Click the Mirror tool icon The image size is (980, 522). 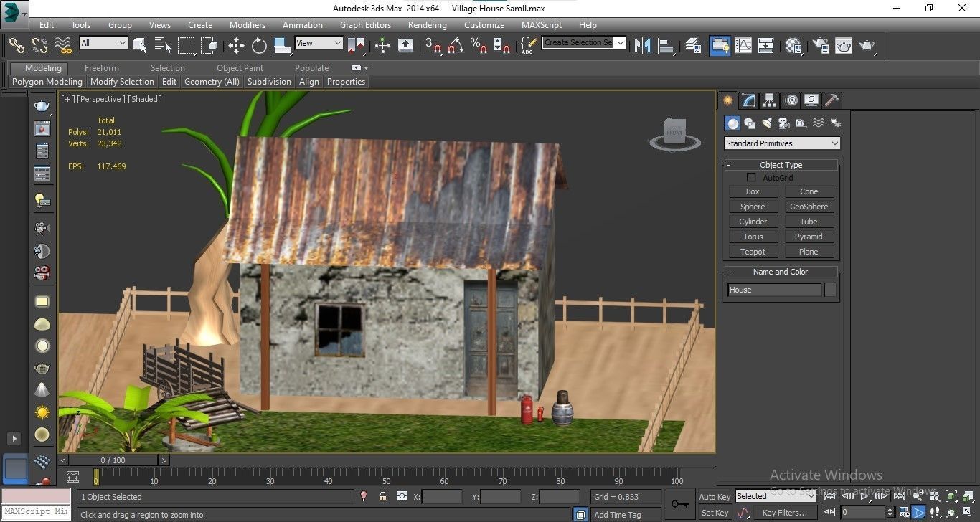[x=643, y=45]
